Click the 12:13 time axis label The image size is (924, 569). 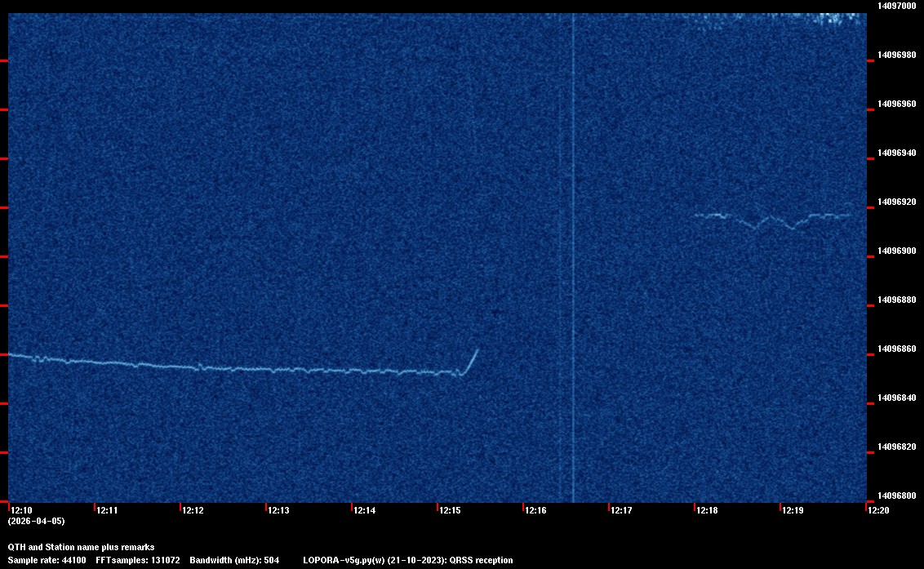point(278,510)
